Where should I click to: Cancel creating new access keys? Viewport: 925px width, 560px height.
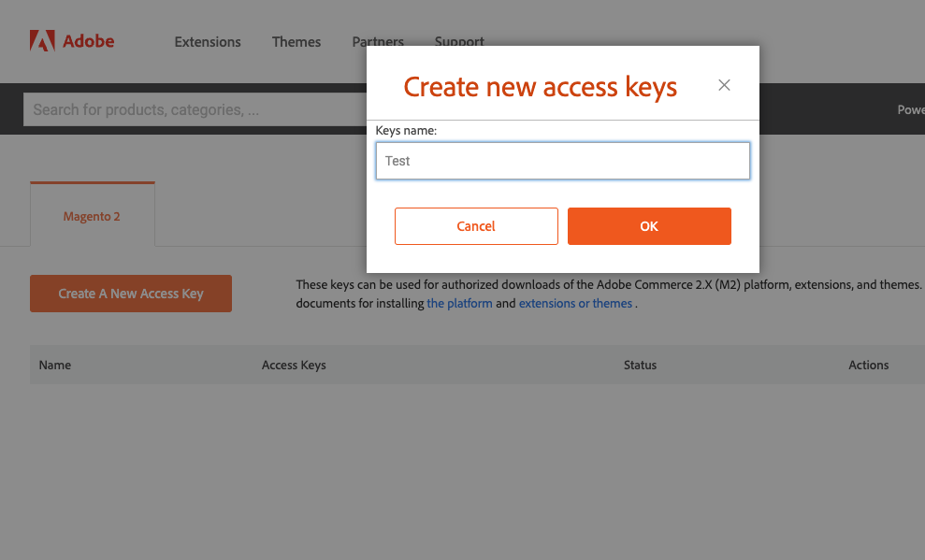point(476,226)
